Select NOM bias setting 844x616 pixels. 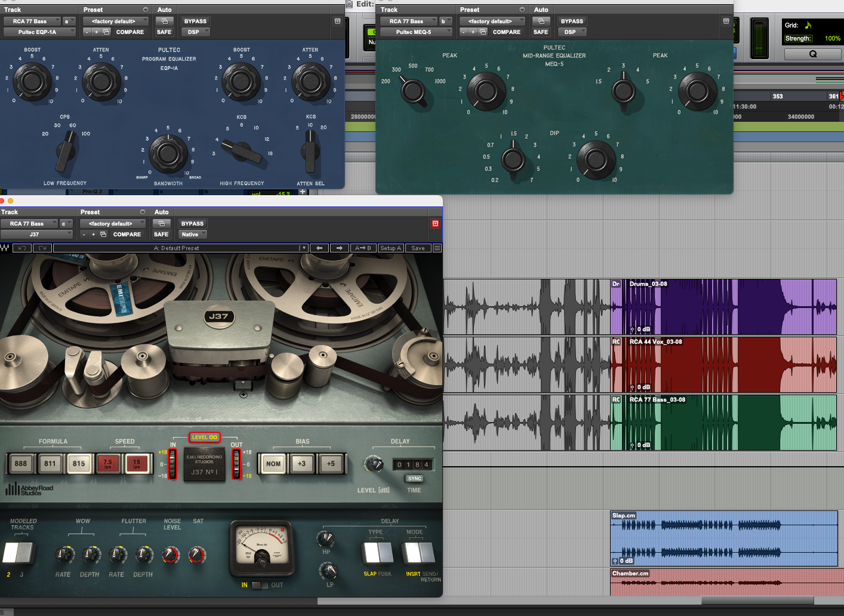point(273,463)
